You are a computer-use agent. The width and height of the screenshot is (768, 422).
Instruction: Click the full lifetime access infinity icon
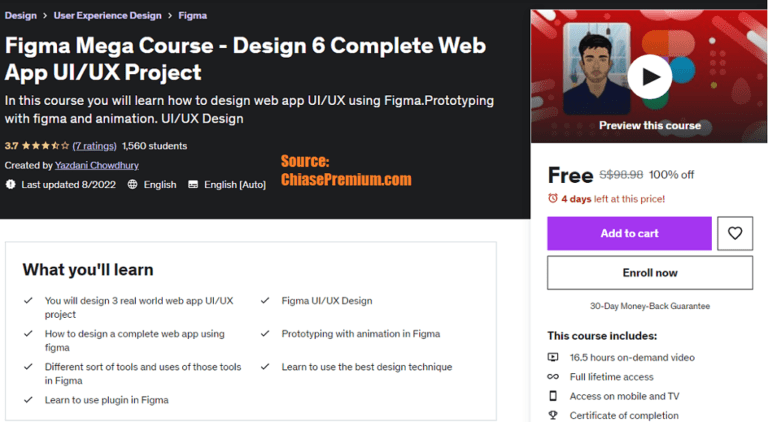553,377
